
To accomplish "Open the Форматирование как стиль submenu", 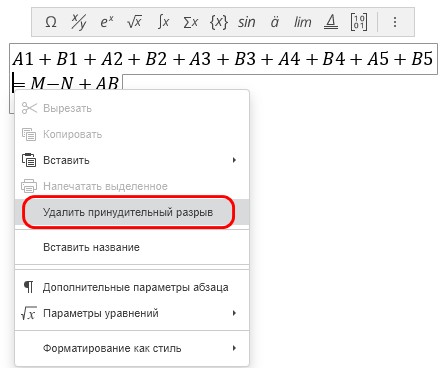I will coord(132,348).
